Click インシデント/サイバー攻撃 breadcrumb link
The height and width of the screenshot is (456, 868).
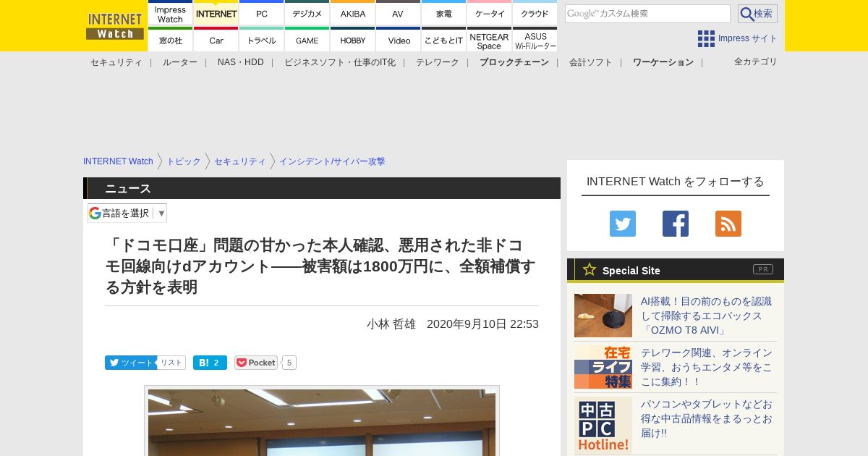tap(332, 161)
